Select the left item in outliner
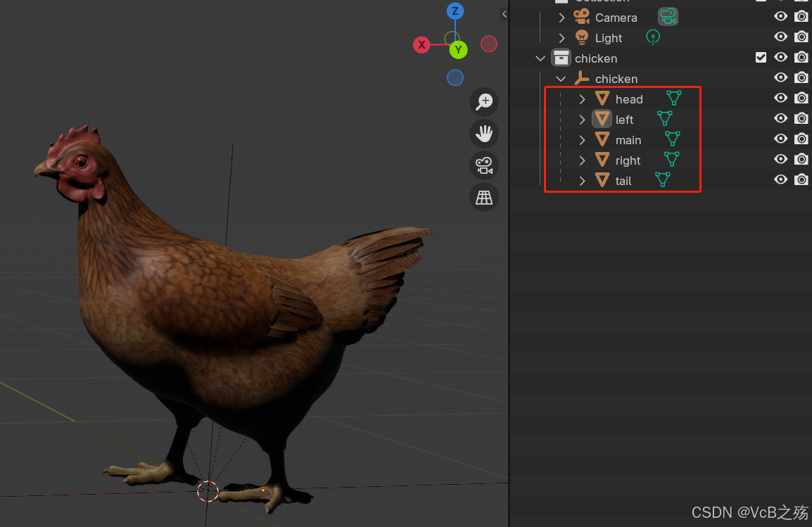The image size is (812, 527). click(625, 120)
